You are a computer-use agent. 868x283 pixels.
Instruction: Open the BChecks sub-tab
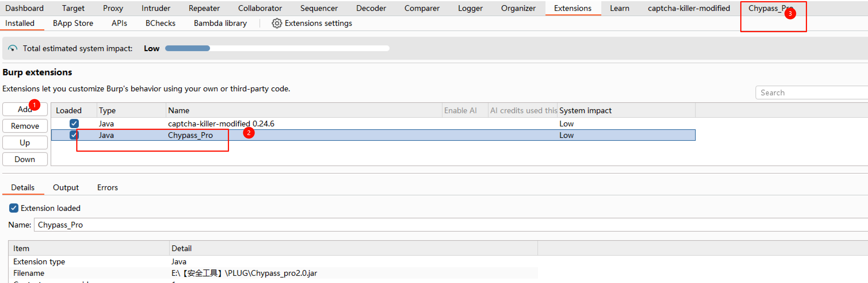160,23
